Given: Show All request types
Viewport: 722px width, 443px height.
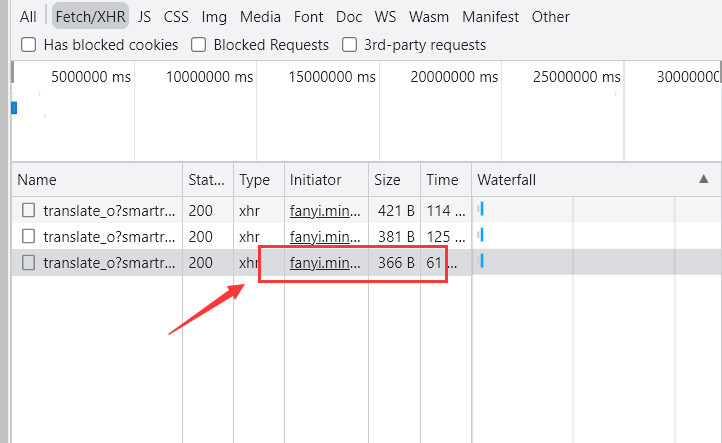Looking at the screenshot, I should point(28,17).
